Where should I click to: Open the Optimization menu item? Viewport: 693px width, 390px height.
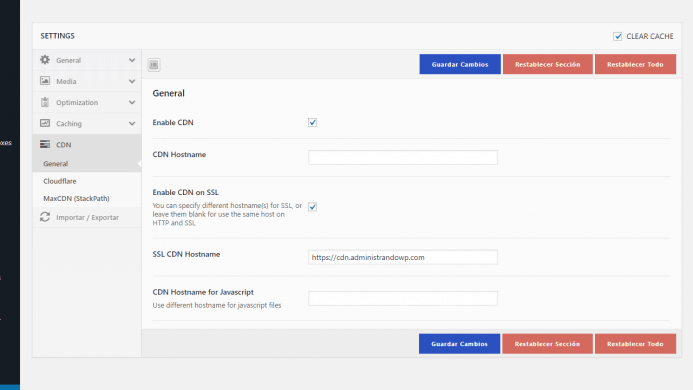87,103
